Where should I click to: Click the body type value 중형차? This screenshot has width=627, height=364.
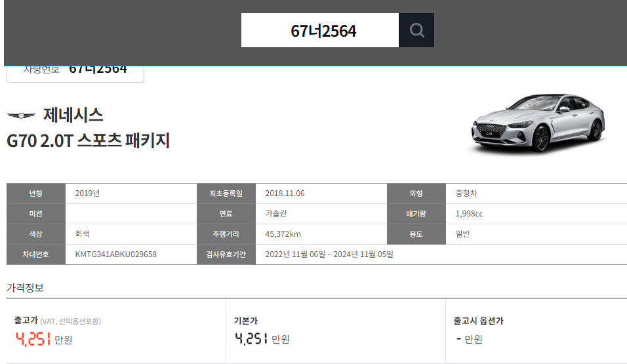[466, 193]
